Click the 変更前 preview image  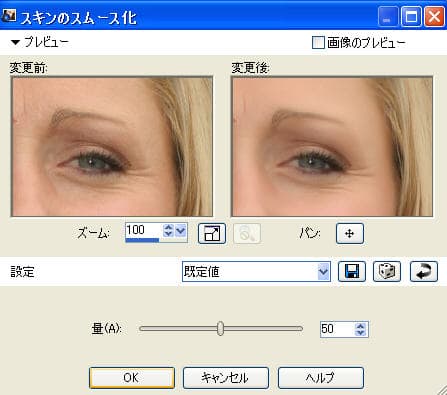[x=112, y=146]
